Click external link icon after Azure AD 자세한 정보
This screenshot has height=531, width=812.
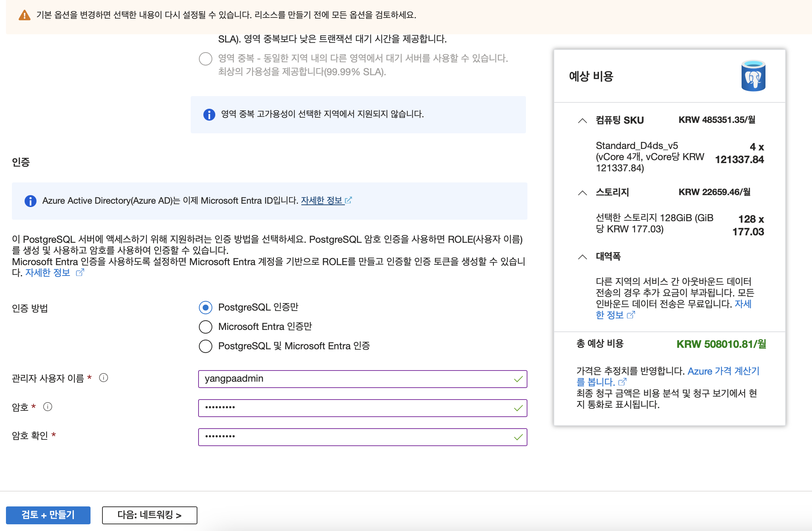pos(348,200)
